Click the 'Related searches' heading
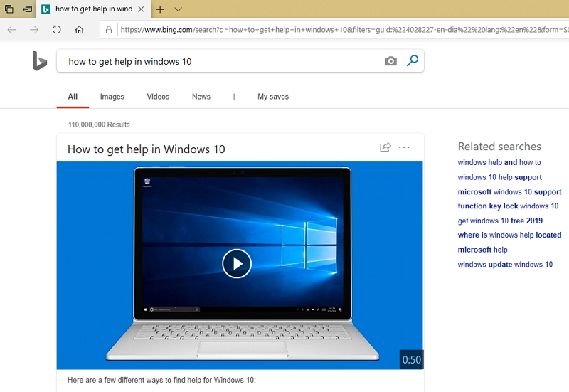 499,147
